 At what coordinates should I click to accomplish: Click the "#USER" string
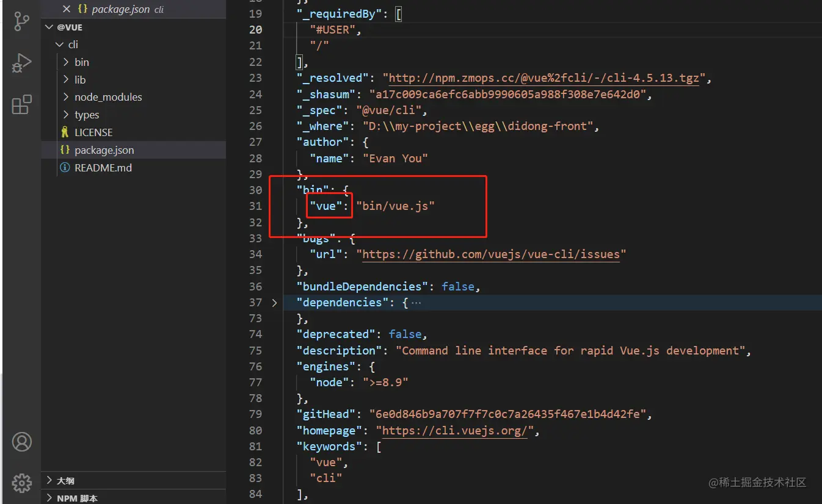coord(332,29)
